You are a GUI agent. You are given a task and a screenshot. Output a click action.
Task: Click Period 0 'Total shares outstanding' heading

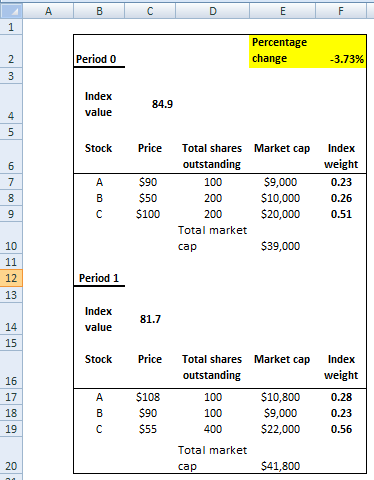pyautogui.click(x=212, y=156)
